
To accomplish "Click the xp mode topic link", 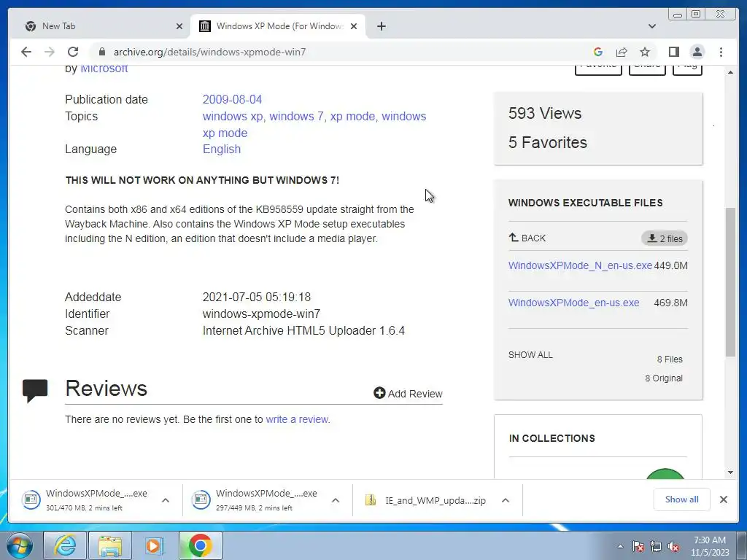I will click(x=352, y=116).
